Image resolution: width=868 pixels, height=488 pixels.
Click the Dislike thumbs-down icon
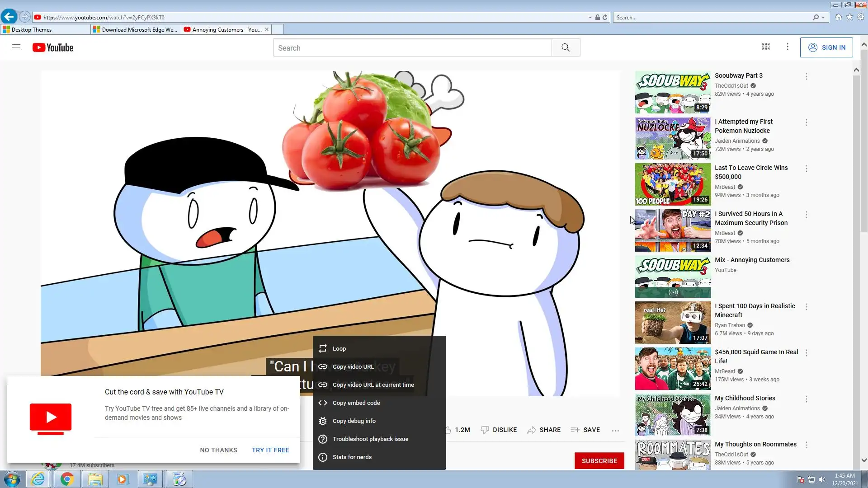click(x=485, y=430)
